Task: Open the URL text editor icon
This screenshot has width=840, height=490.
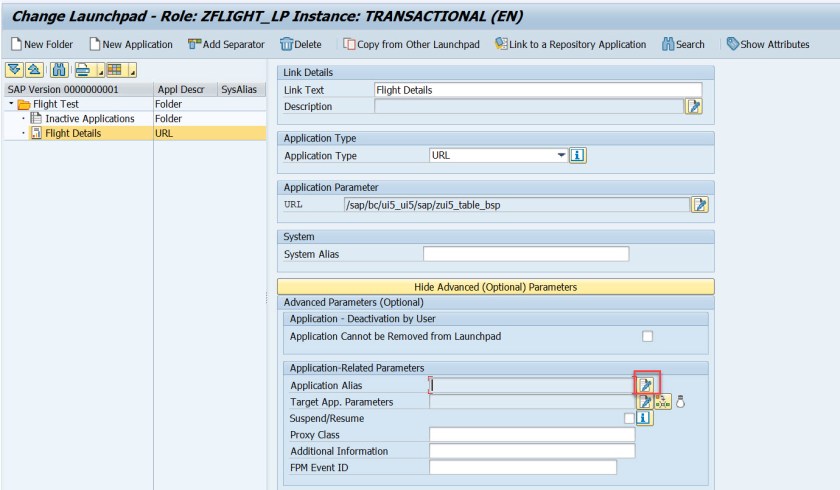Action: [700, 205]
